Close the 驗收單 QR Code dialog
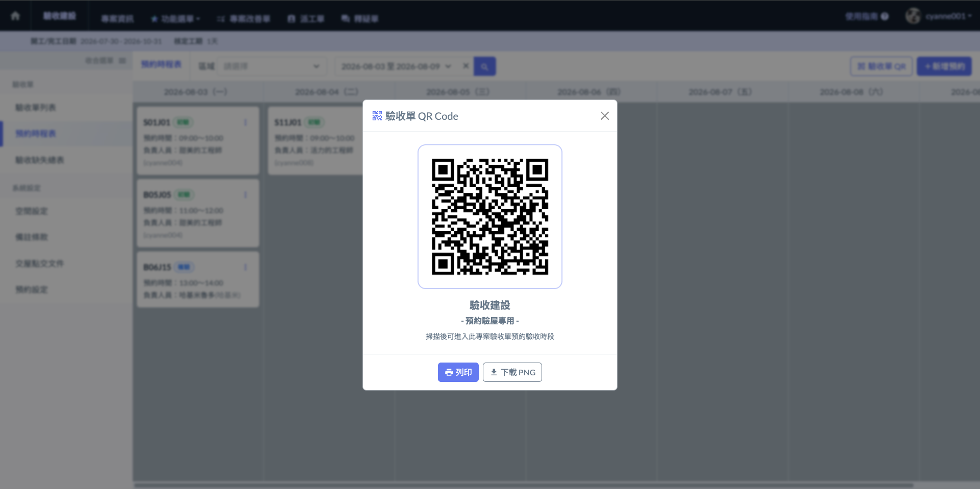This screenshot has width=980, height=489. coord(605,116)
